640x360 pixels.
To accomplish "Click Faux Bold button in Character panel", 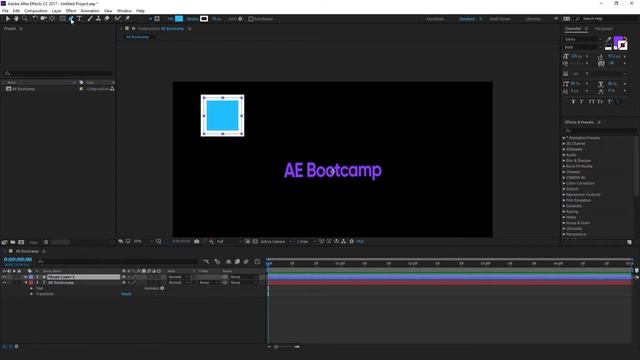I will click(573, 102).
